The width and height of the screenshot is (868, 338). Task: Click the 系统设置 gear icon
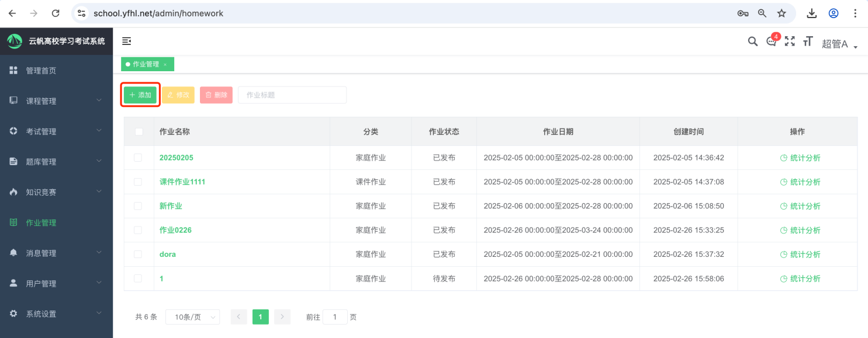(x=13, y=313)
